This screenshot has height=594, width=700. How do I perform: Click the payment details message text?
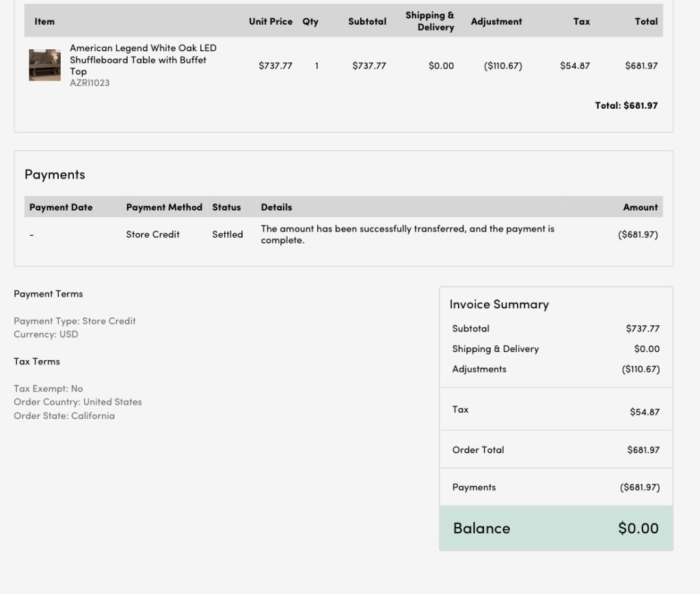(x=407, y=234)
